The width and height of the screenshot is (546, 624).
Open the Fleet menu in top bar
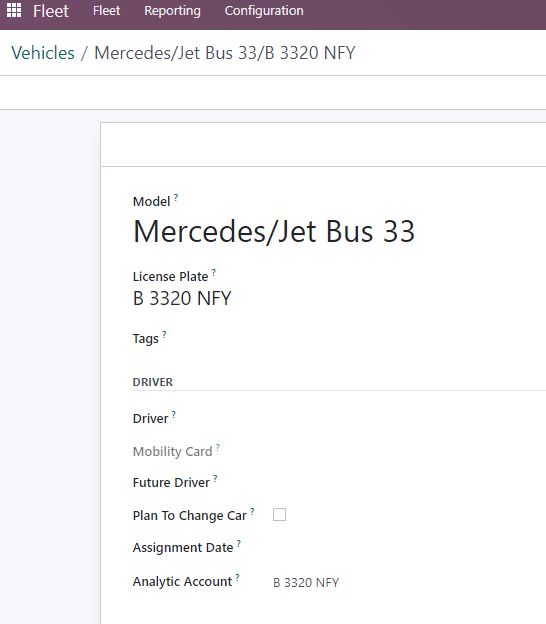pyautogui.click(x=106, y=10)
